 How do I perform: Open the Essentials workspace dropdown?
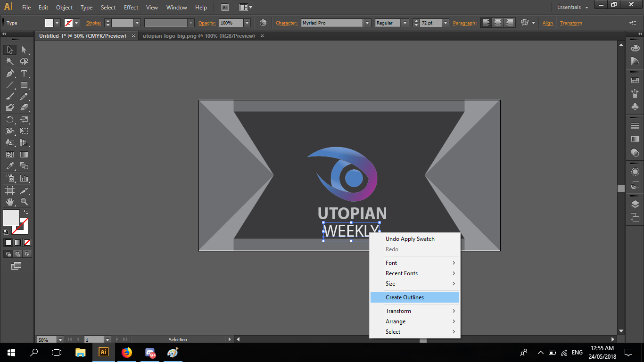[x=572, y=7]
